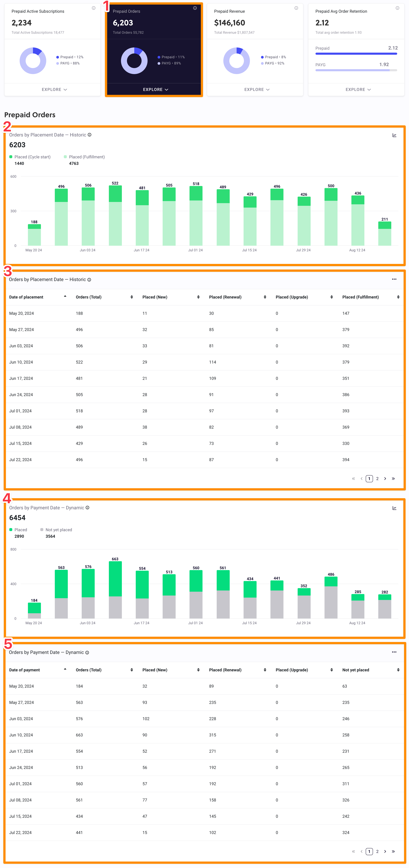Toggle Not yet placed legend series

click(56, 530)
